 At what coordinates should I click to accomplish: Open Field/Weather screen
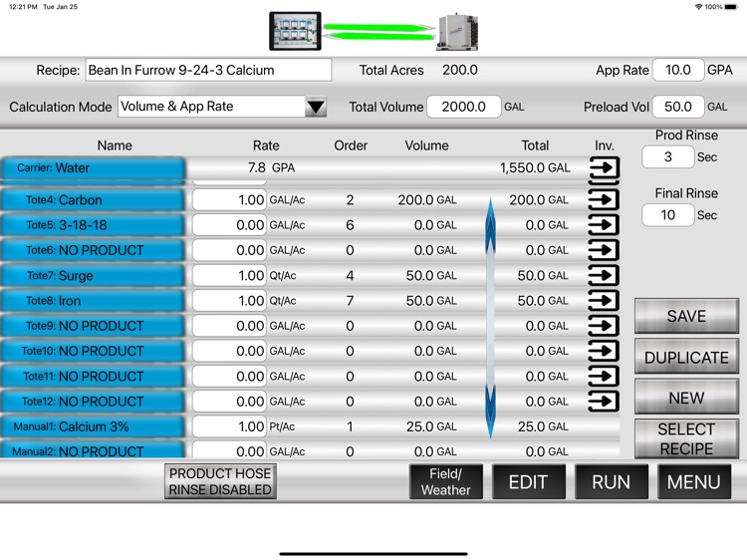pos(446,482)
